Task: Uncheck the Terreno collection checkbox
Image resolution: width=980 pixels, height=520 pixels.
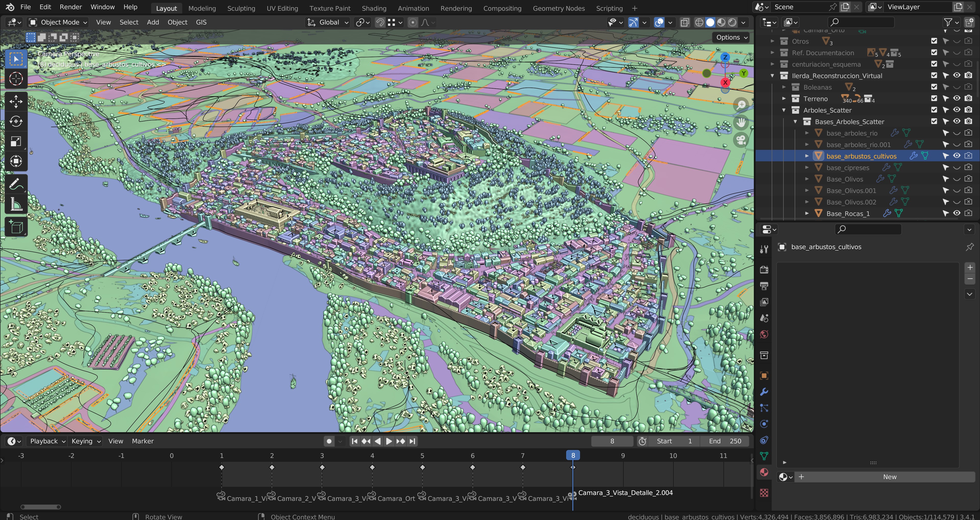Action: coord(934,99)
